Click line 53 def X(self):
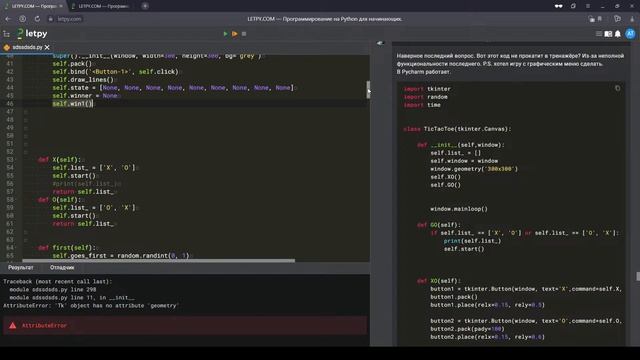 point(60,160)
